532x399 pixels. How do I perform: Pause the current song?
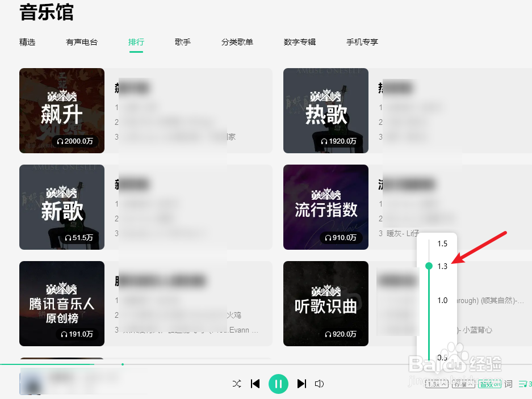278,384
